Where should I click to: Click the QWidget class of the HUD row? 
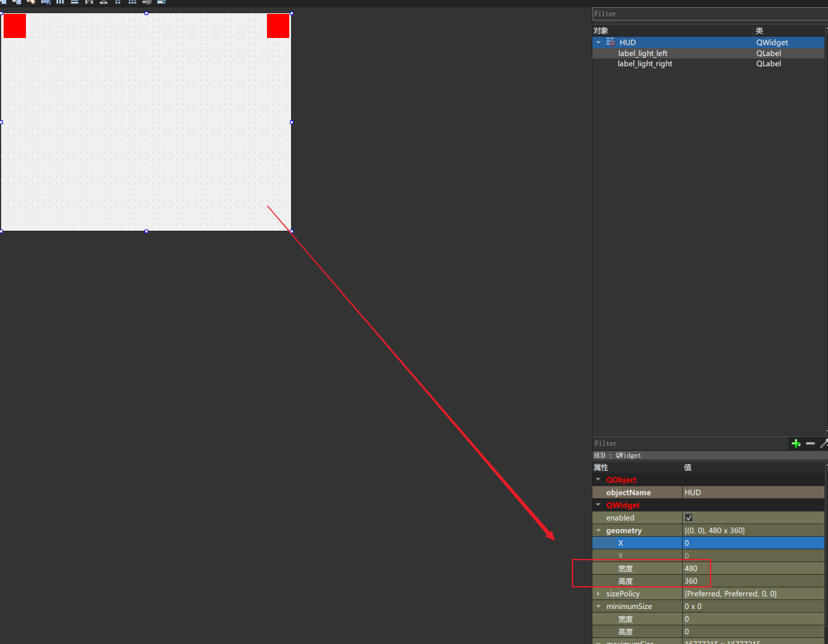[772, 42]
